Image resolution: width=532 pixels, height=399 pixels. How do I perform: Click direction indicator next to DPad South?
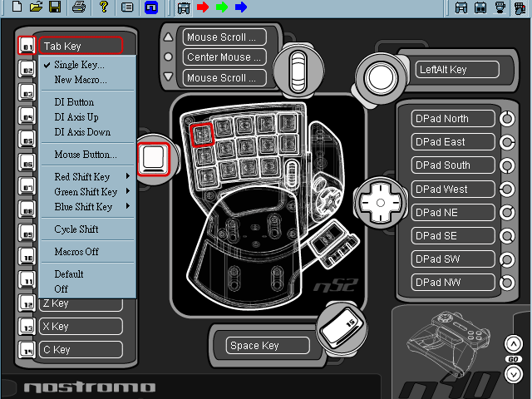click(507, 165)
